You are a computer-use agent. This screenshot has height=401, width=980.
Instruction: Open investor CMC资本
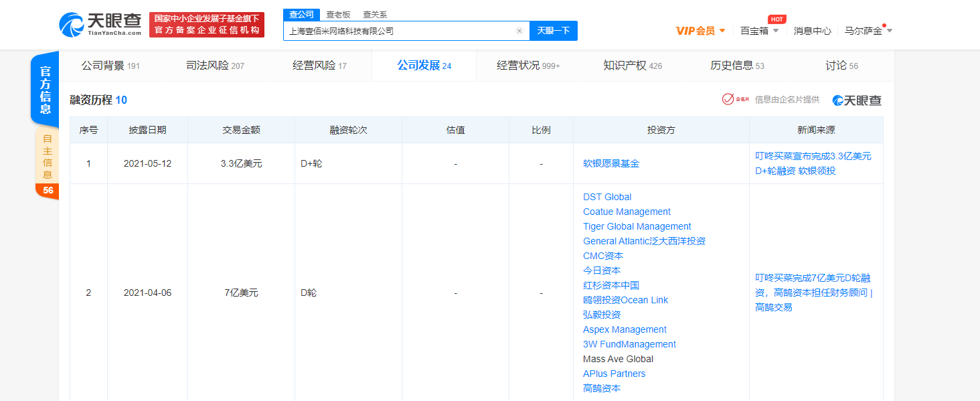pyautogui.click(x=603, y=256)
